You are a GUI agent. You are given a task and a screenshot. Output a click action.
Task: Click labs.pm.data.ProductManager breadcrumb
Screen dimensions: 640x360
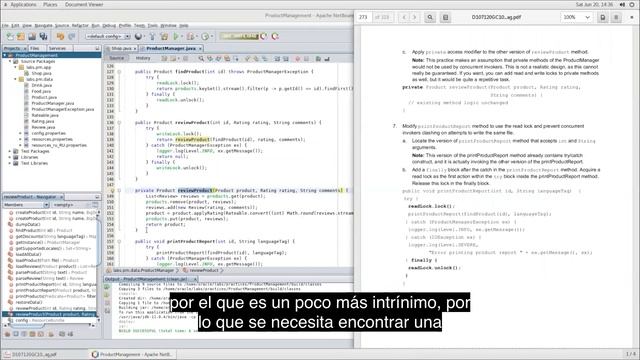point(143,270)
